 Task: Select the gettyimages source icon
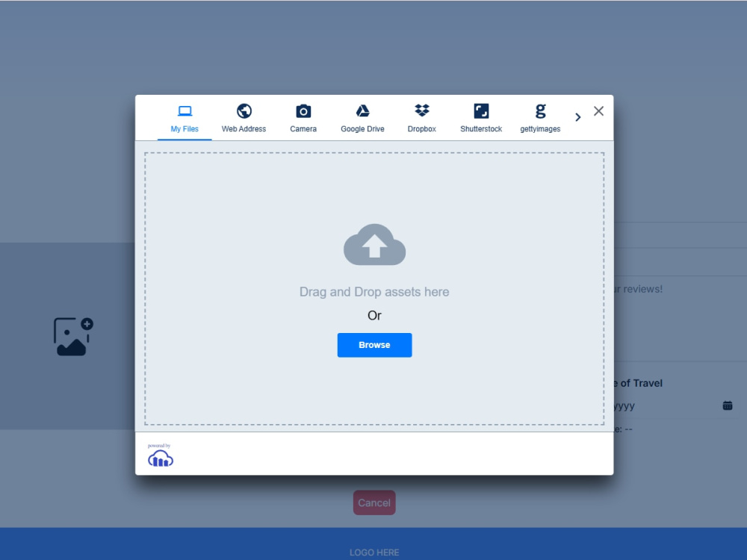click(x=540, y=111)
